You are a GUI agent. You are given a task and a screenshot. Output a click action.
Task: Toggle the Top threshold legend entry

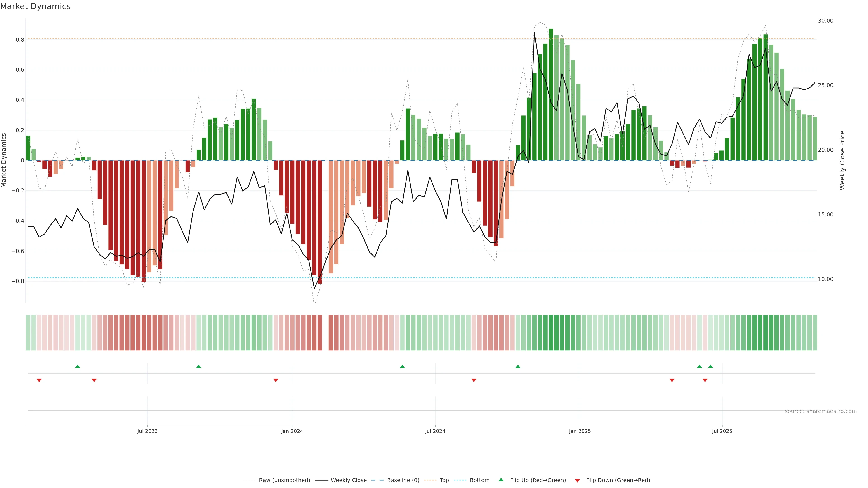coord(444,480)
